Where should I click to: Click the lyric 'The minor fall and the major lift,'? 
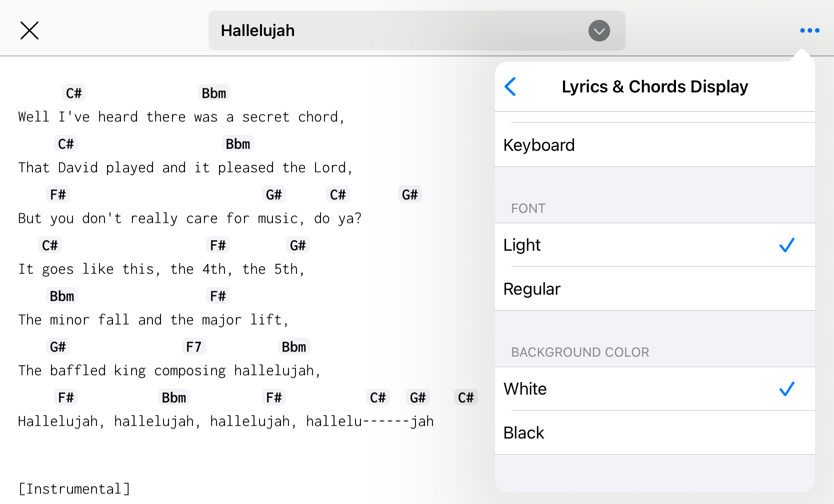pyautogui.click(x=153, y=320)
